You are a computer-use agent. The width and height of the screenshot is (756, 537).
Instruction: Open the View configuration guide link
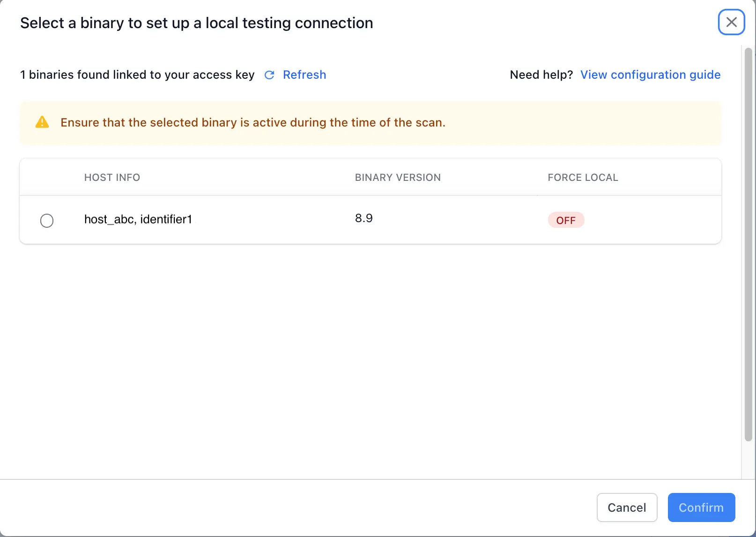(x=650, y=75)
